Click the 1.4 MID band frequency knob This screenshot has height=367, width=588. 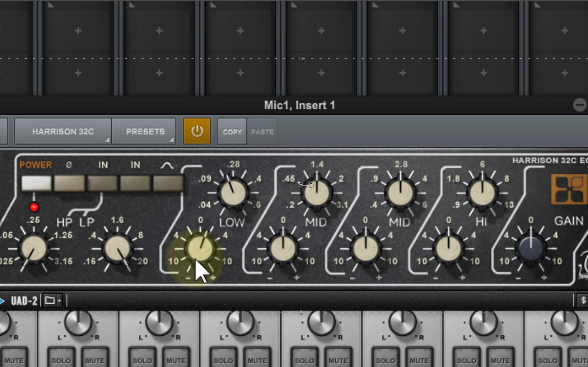tap(317, 193)
